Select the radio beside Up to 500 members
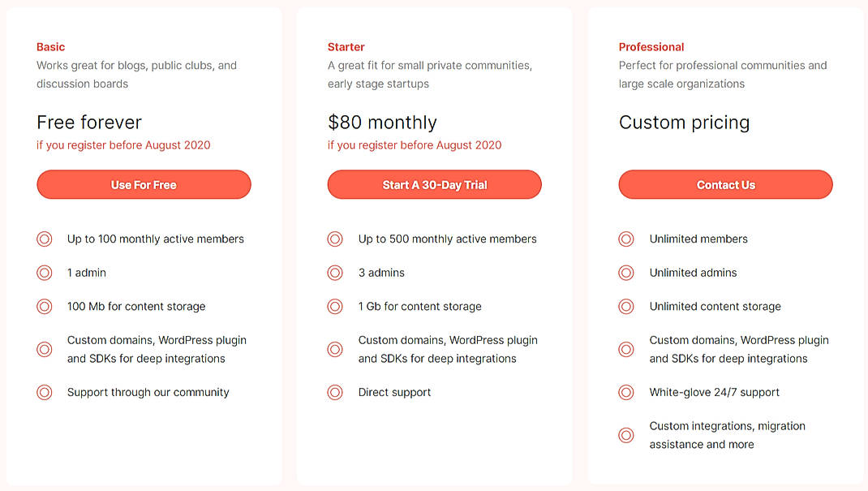This screenshot has width=868, height=491. (335, 239)
